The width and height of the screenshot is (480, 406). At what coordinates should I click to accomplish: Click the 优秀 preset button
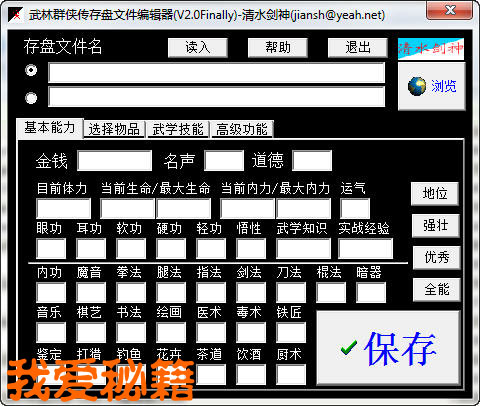(437, 258)
